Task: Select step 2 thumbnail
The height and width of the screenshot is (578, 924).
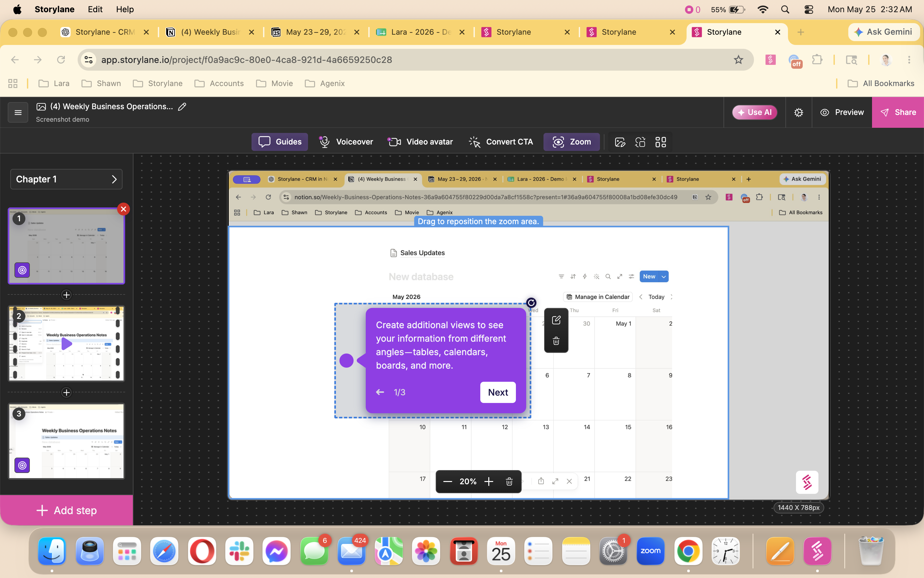Action: point(66,343)
